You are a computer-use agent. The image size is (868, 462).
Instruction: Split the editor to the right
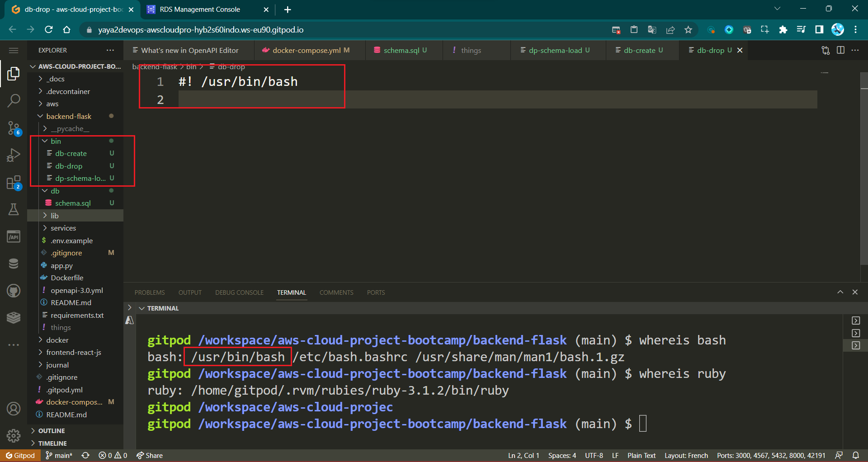coord(840,50)
